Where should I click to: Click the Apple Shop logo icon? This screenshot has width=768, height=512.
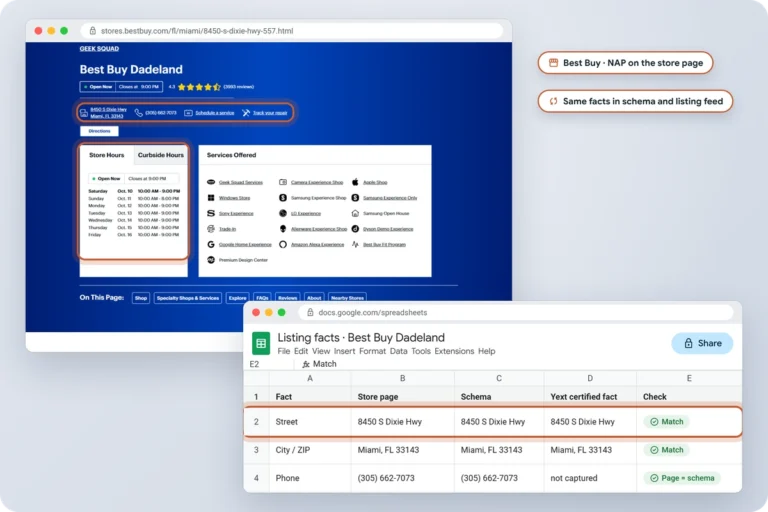[355, 182]
